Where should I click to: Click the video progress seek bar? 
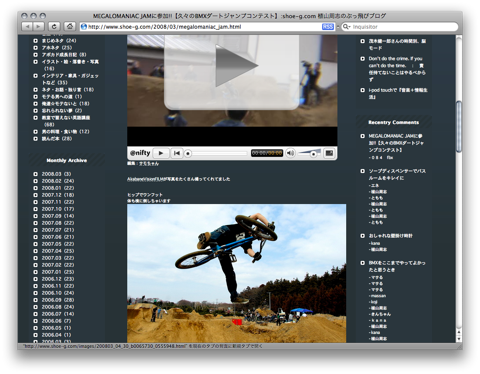tap(216, 153)
